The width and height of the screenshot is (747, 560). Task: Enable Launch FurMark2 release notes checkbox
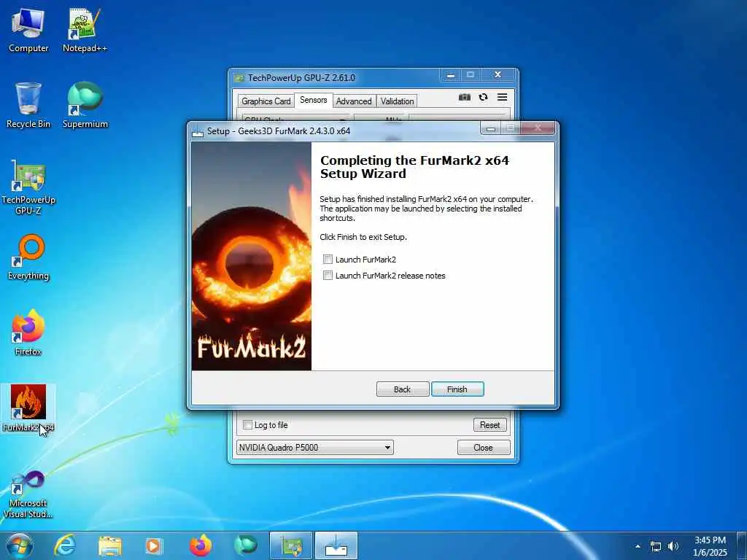328,276
